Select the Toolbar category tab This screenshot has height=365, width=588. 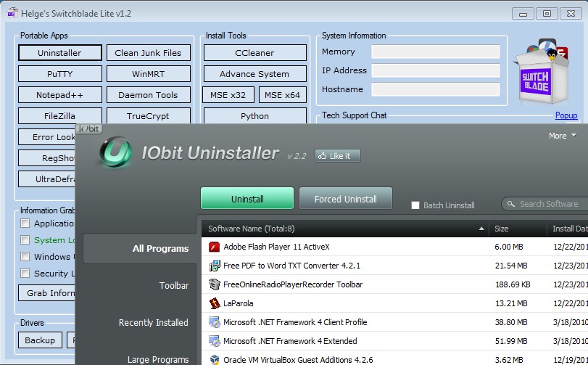click(x=173, y=285)
